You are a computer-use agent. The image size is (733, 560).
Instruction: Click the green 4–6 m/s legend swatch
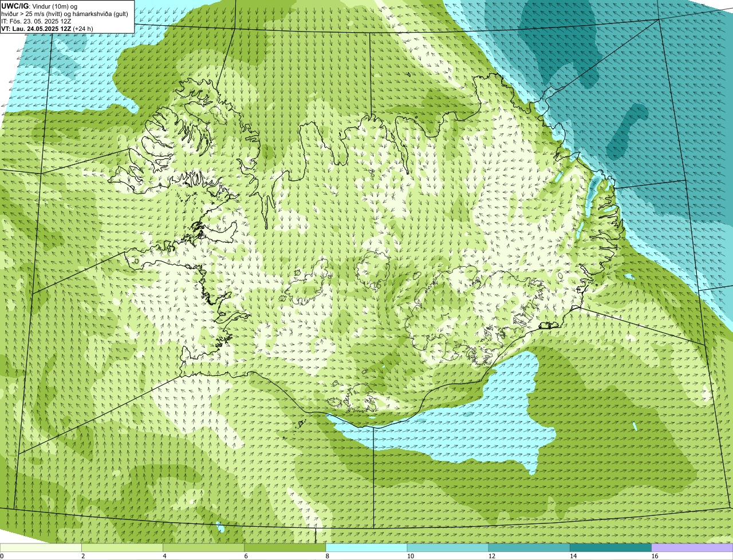(x=203, y=548)
